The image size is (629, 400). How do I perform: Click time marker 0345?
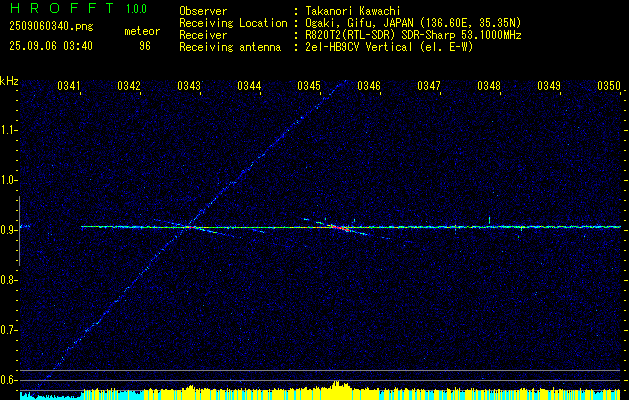pyautogui.click(x=309, y=85)
